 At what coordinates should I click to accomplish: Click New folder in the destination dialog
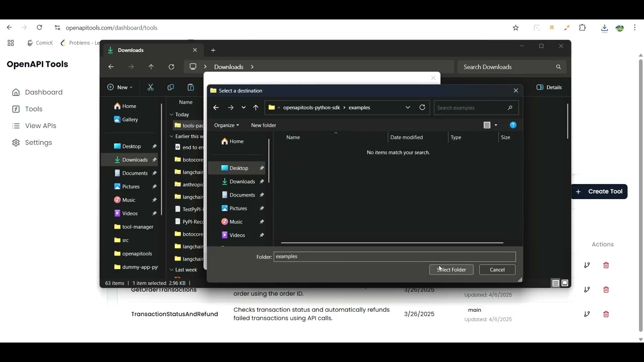point(264,125)
